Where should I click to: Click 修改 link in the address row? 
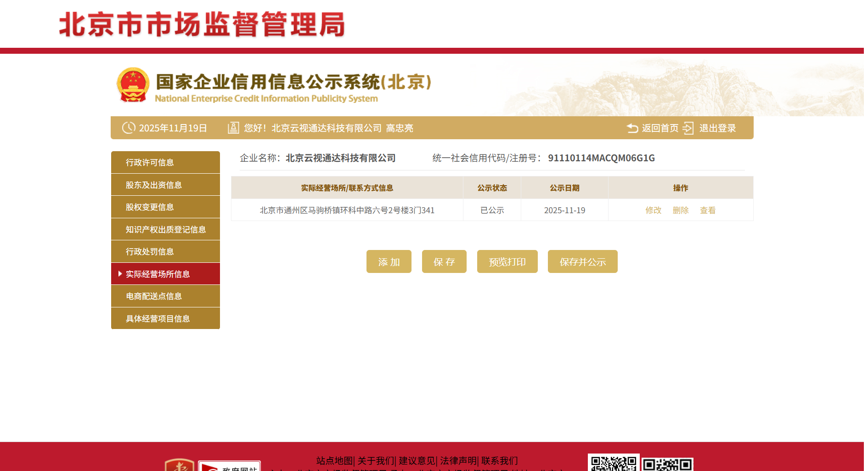coord(653,210)
